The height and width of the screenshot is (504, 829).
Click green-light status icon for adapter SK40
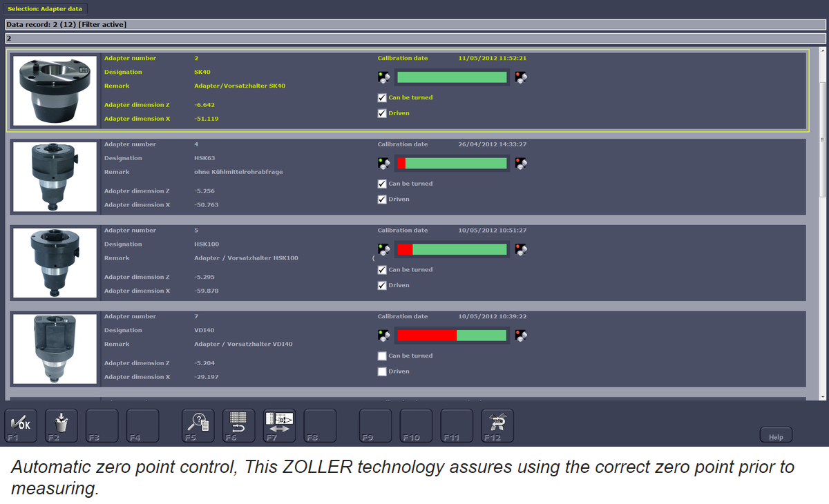pyautogui.click(x=384, y=77)
